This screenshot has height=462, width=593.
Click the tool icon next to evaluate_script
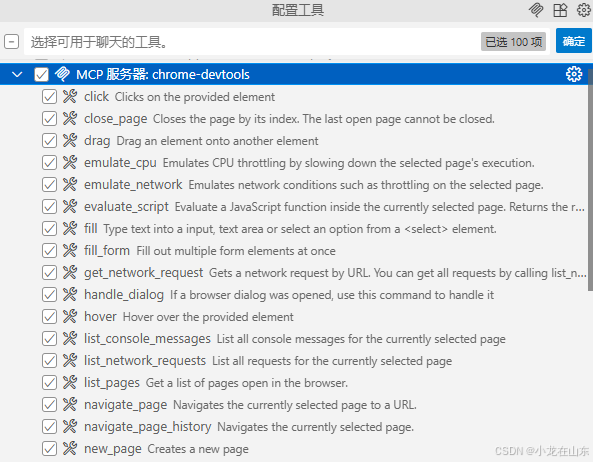pyautogui.click(x=70, y=206)
